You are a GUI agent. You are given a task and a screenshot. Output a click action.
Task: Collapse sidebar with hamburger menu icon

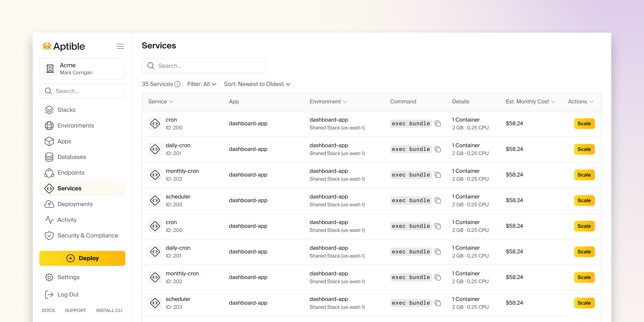[x=120, y=46]
